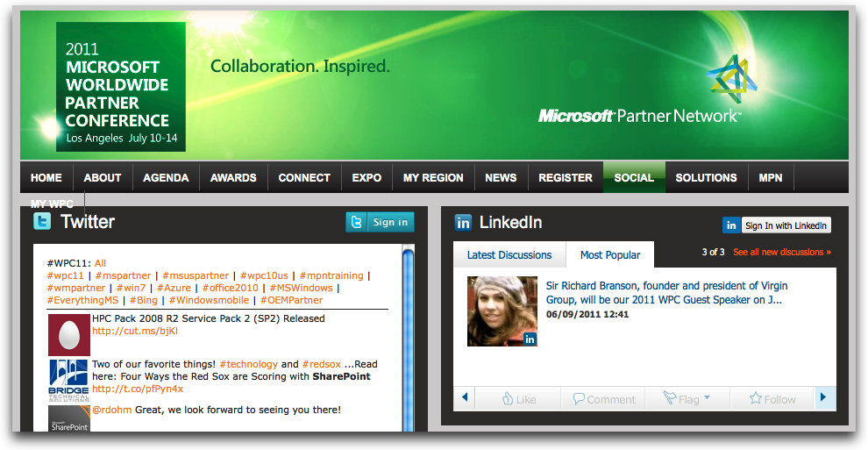This screenshot has width=868, height=450.
Task: Follow the LinkedIn discussion
Action: (x=772, y=399)
